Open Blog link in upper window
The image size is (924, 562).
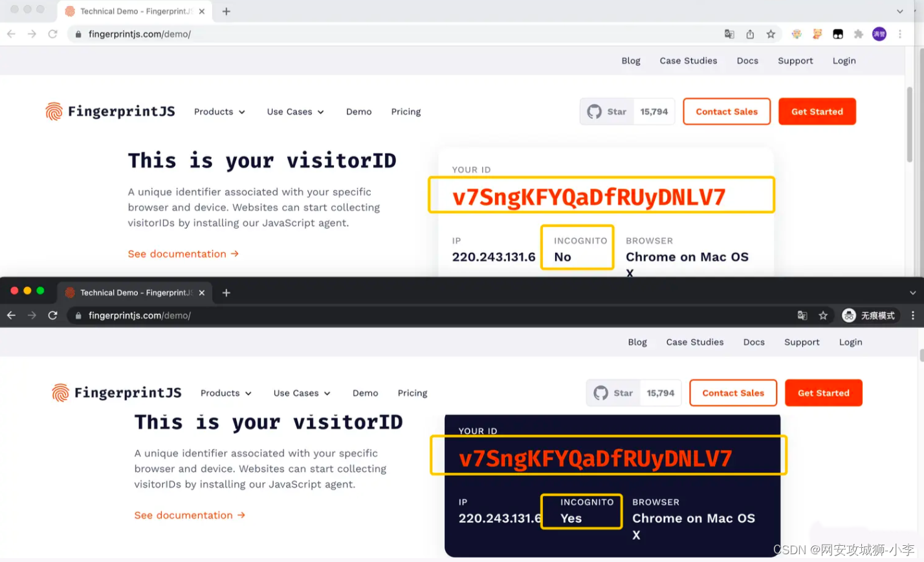click(631, 61)
